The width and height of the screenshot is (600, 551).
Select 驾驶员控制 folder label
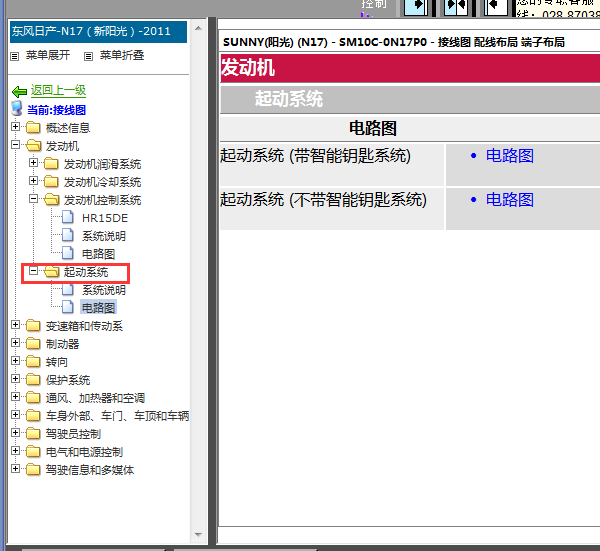pos(73,434)
